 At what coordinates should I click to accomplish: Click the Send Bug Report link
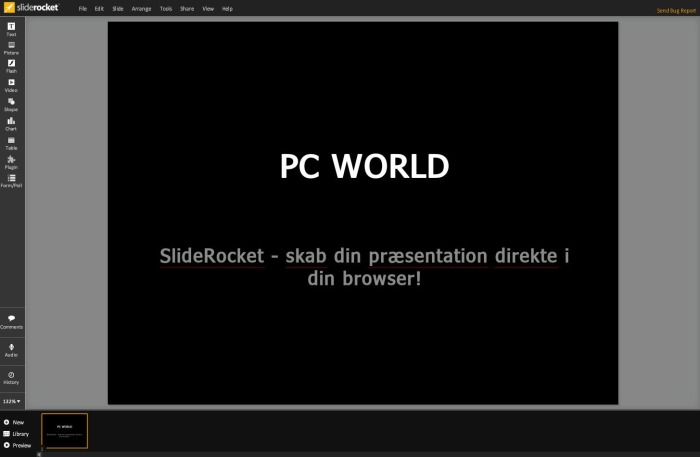tap(676, 10)
